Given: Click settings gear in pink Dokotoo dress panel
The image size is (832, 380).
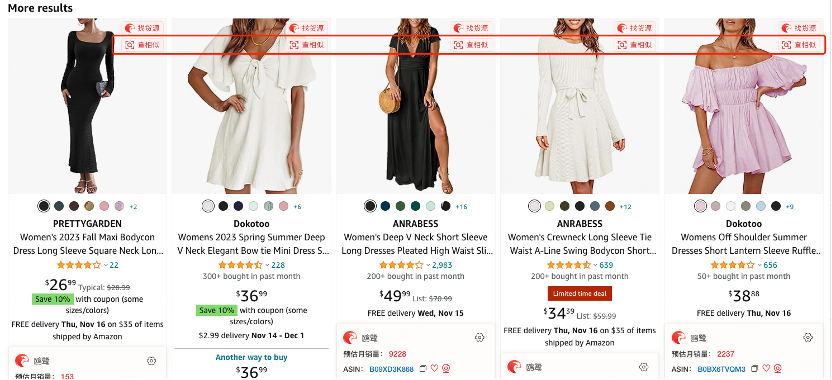Looking at the screenshot, I should point(808,338).
